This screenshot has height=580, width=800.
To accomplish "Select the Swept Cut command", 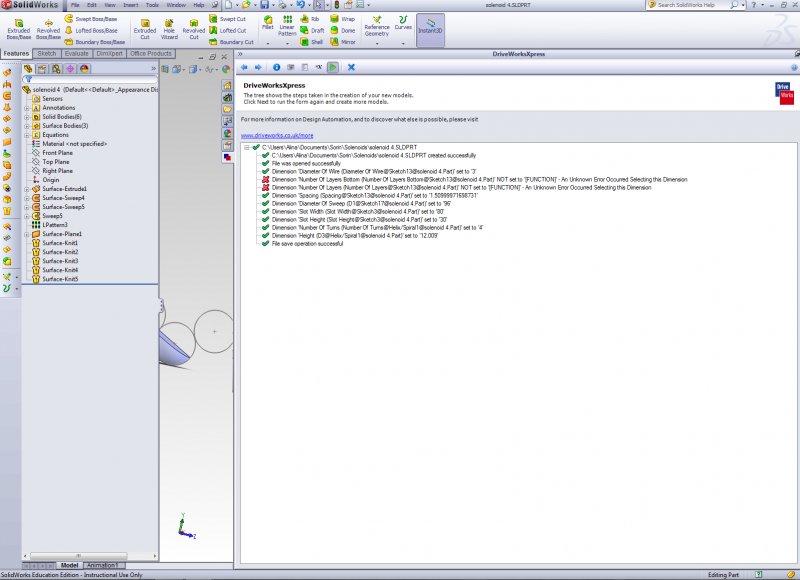I will click(x=228, y=19).
